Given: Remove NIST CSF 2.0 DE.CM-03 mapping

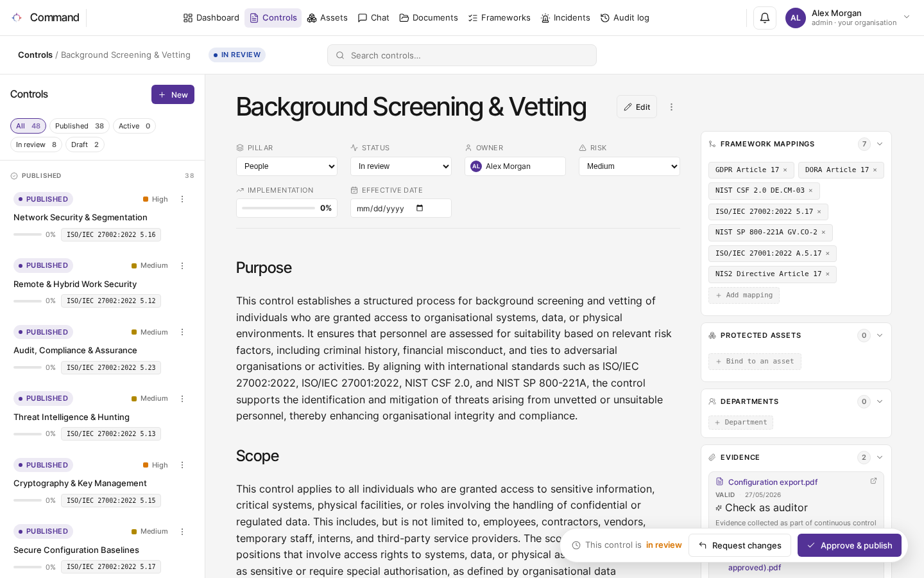Looking at the screenshot, I should point(810,191).
